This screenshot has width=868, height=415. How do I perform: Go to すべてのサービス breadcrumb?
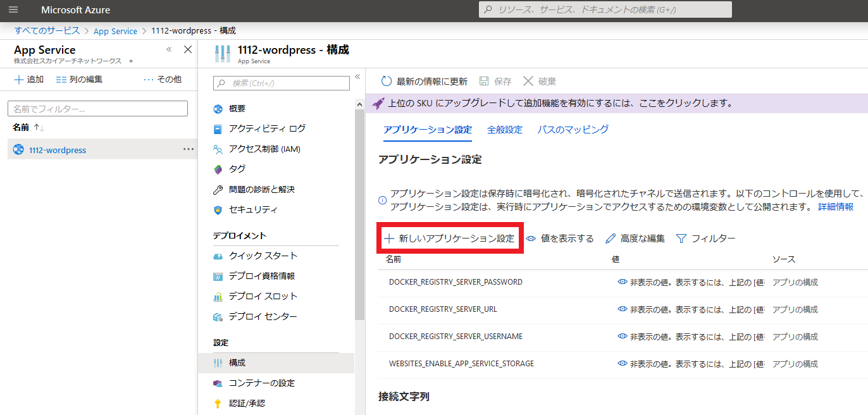47,30
